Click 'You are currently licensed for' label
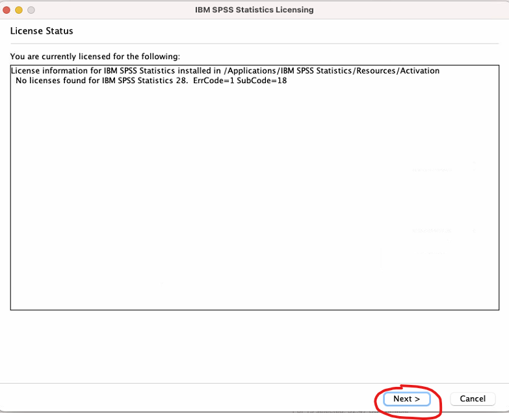This screenshot has width=509, height=420. pyautogui.click(x=95, y=57)
